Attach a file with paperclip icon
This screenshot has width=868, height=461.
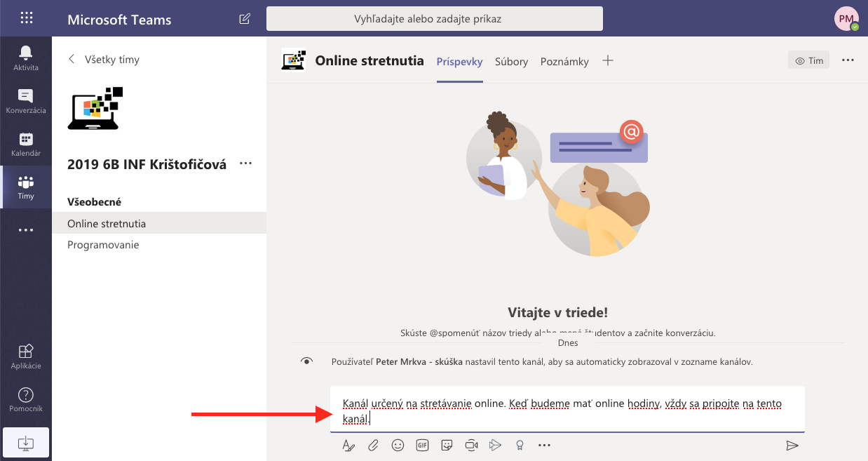pyautogui.click(x=374, y=445)
